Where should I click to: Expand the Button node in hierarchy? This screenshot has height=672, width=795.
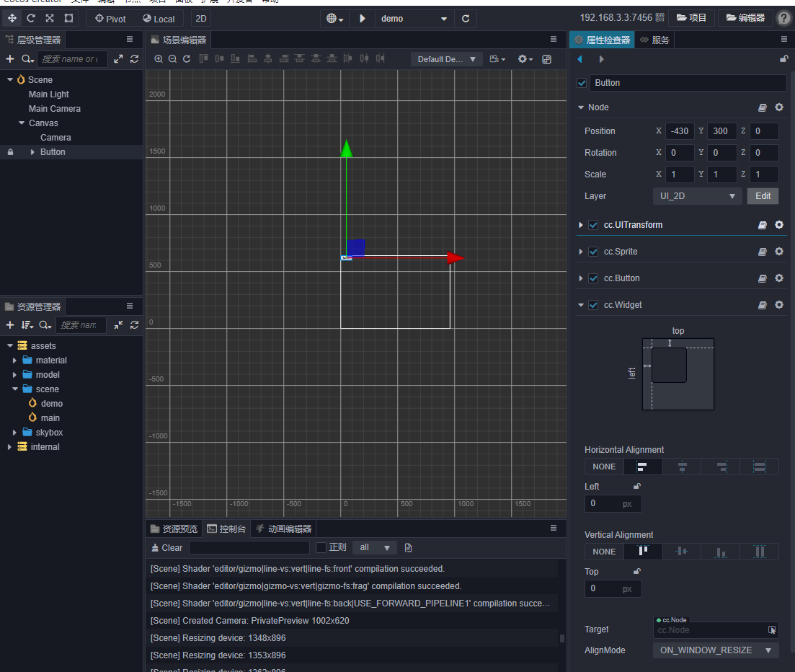(32, 152)
